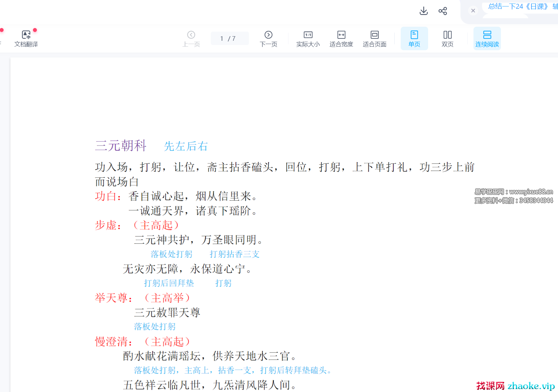The width and height of the screenshot is (558, 392).
Task: Open the share icon
Action: (x=442, y=11)
